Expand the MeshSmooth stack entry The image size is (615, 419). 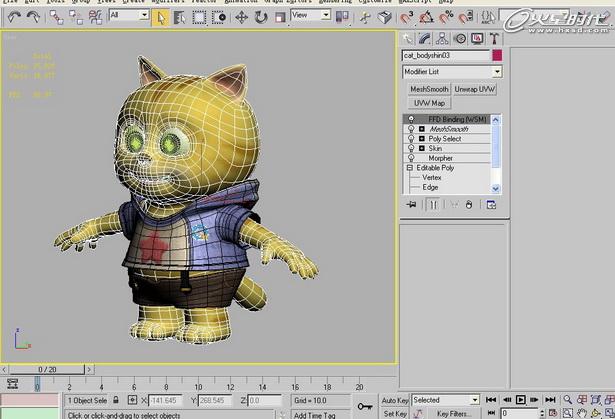[422, 129]
